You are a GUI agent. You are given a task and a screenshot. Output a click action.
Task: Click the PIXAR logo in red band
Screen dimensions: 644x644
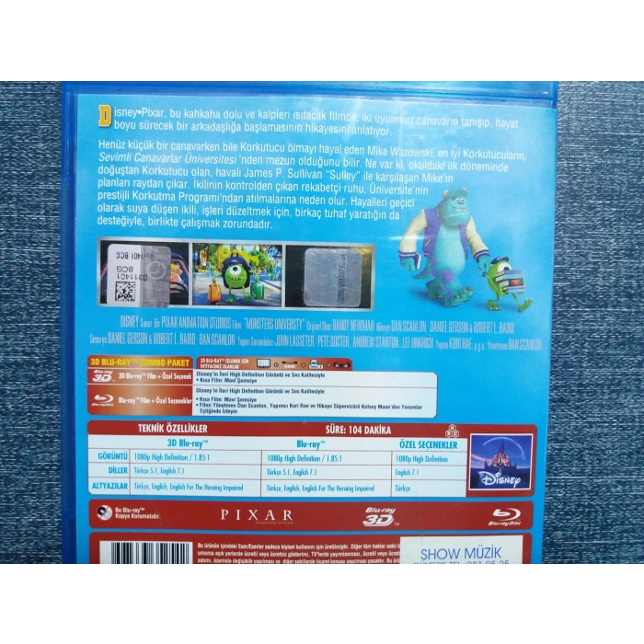[x=257, y=515]
